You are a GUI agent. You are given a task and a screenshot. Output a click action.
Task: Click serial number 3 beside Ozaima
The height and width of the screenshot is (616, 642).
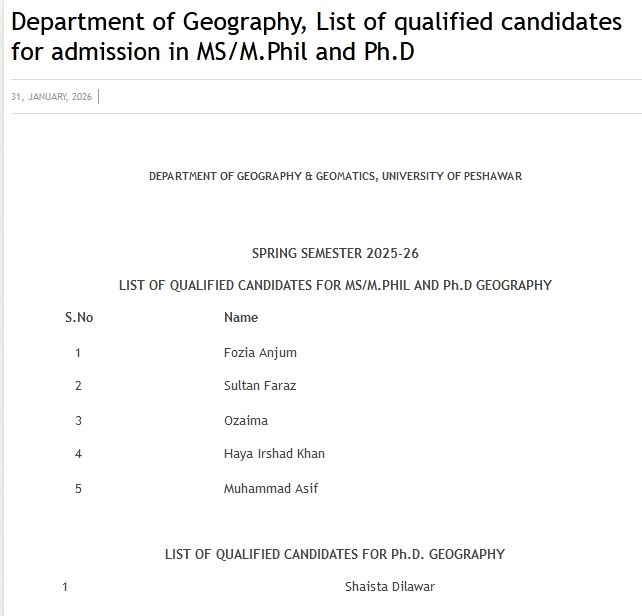click(78, 421)
